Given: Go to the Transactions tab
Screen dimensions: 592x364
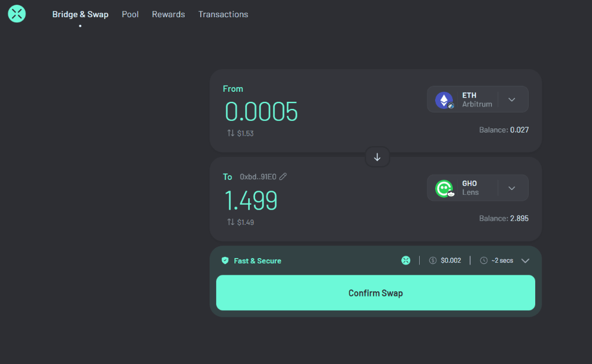Looking at the screenshot, I should coord(223,14).
